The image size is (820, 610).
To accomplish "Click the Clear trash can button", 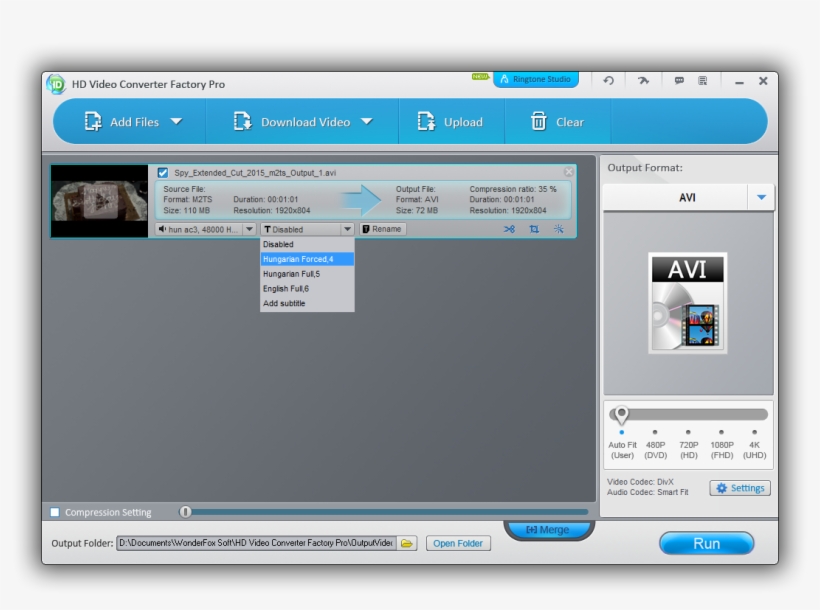I will [557, 122].
